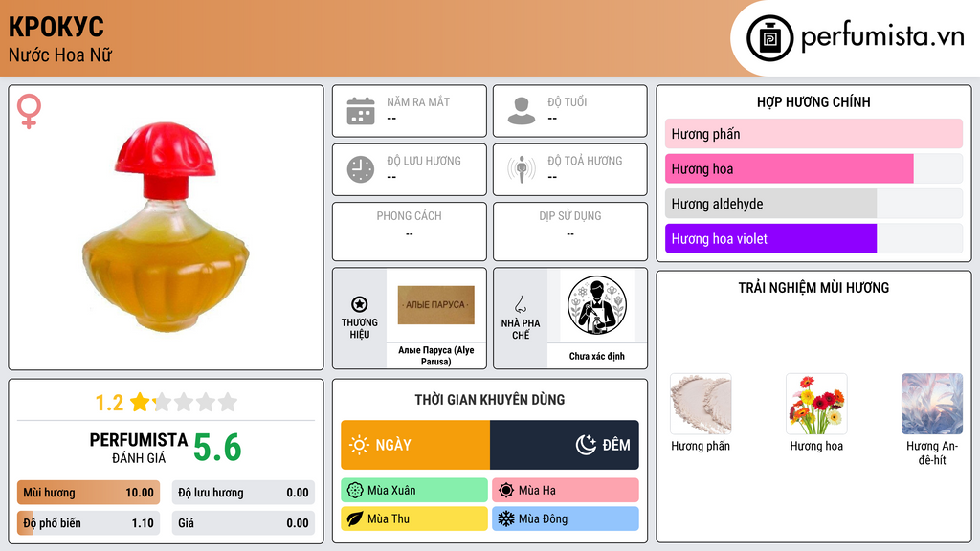Click the filled yellow rating star

point(140,402)
